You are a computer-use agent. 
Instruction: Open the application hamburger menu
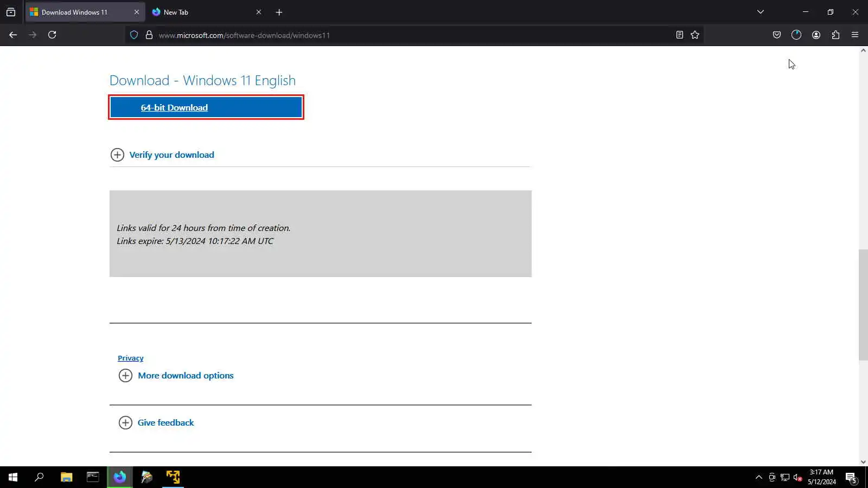[x=855, y=35]
